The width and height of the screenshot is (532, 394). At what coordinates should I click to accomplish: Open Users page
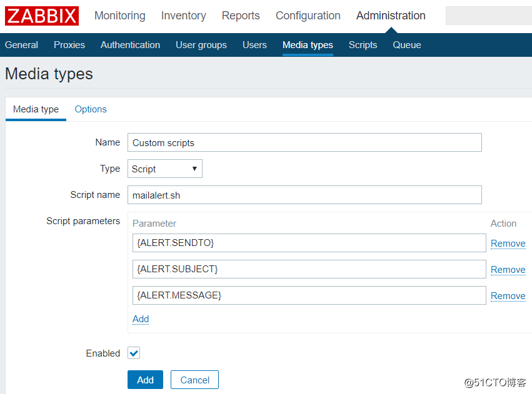tap(254, 45)
